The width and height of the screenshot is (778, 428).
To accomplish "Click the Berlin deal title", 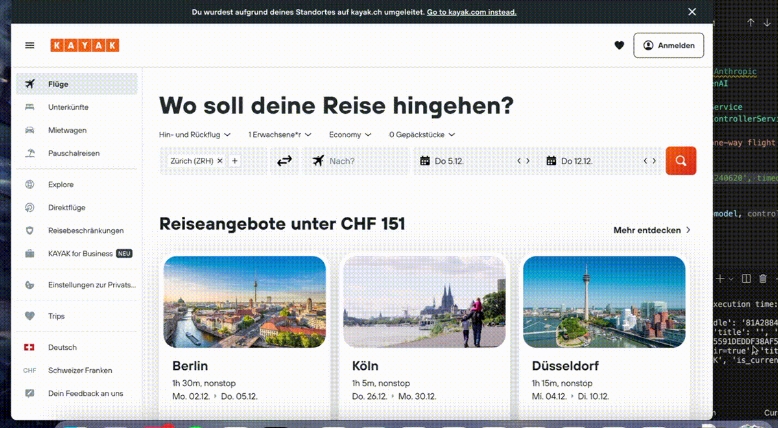I will click(x=190, y=366).
